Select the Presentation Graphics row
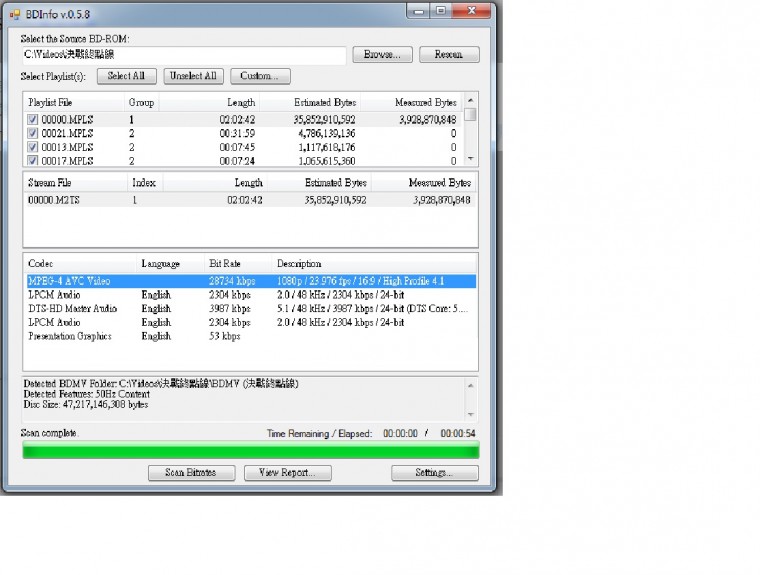This screenshot has height=575, width=760. (x=251, y=336)
